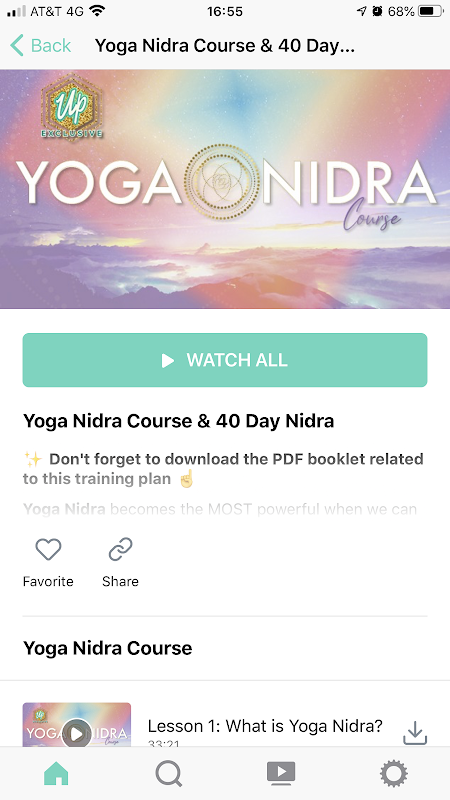
Task: Tap the Yoga Nidra course banner image
Action: pyautogui.click(x=225, y=189)
